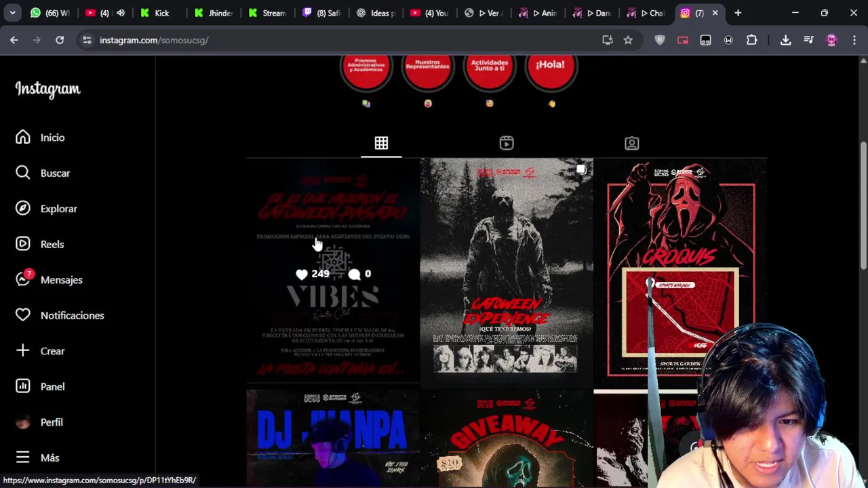Image resolution: width=868 pixels, height=488 pixels.
Task: Open the Chrome three-dot menu
Action: (854, 40)
